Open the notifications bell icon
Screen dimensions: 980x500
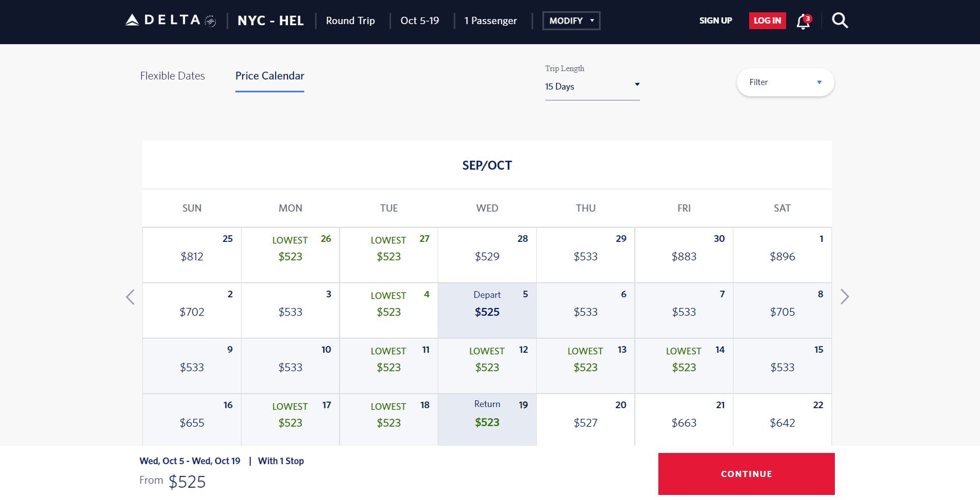(803, 21)
